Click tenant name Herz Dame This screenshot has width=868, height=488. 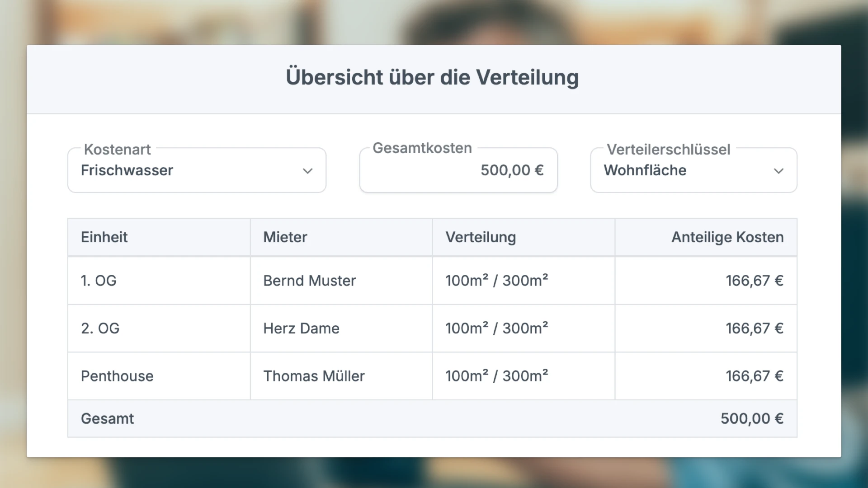pos(302,328)
